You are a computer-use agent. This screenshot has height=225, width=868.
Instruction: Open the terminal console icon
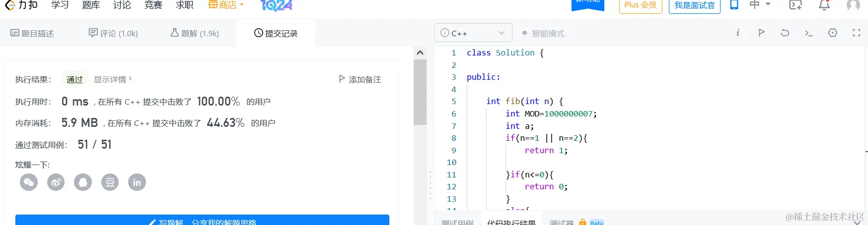tap(808, 33)
